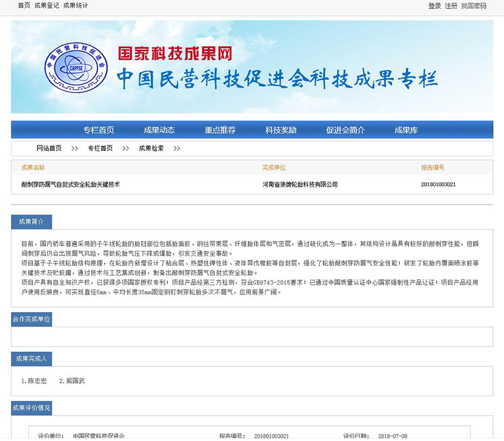Select the 成果动态 navigation tab
504x441 pixels.
pos(159,130)
